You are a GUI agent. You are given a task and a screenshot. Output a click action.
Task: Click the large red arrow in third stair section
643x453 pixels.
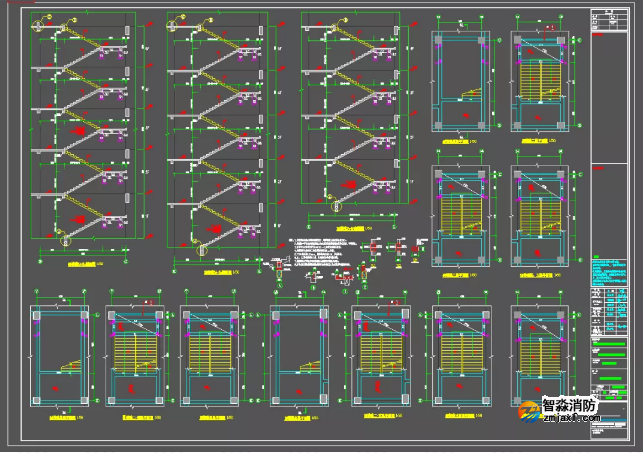point(345,186)
